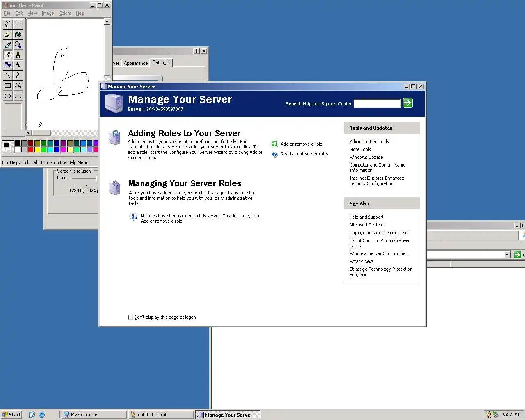The image size is (525, 420).
Task: Select the Text tool in Paint
Action: (18, 65)
